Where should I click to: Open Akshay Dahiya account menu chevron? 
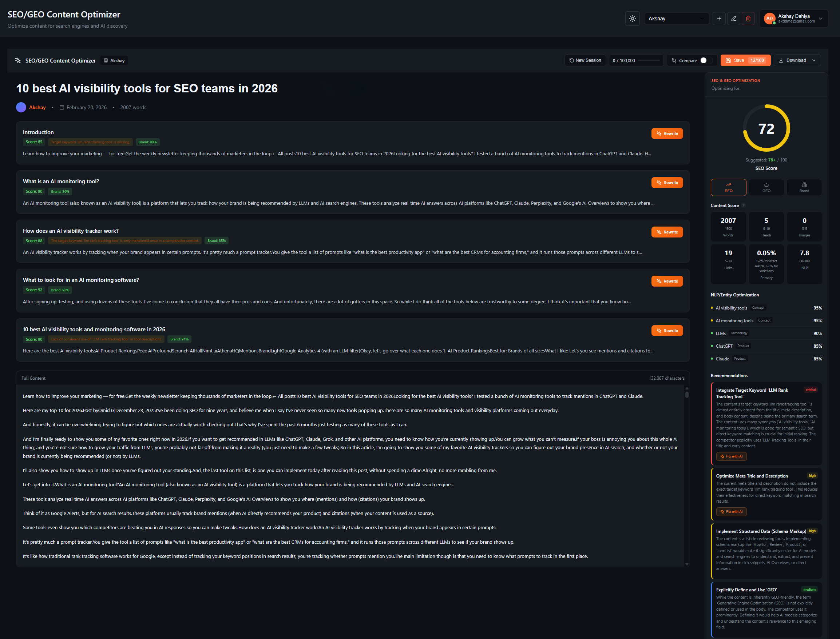click(x=821, y=19)
